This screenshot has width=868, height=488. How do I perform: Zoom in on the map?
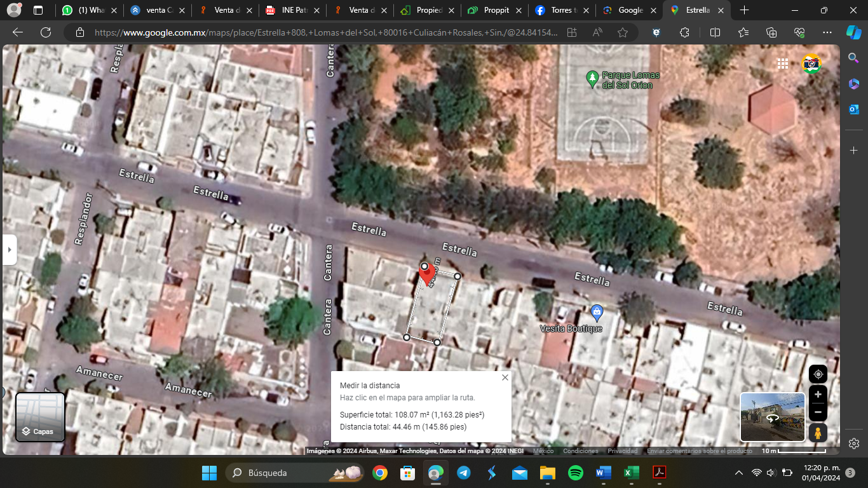818,395
